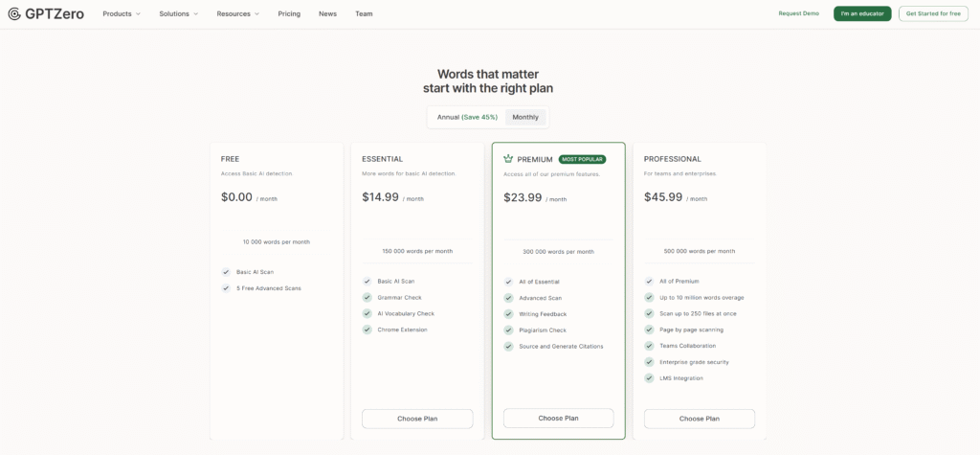980x455 pixels.
Task: Click the checkmark beside Grammar Check
Action: (x=367, y=298)
